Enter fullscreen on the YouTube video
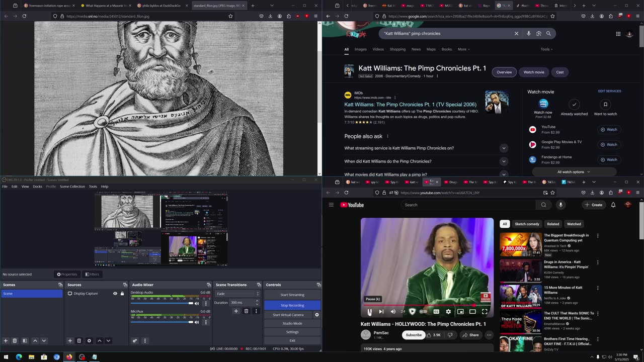The width and height of the screenshot is (644, 362). click(485, 312)
